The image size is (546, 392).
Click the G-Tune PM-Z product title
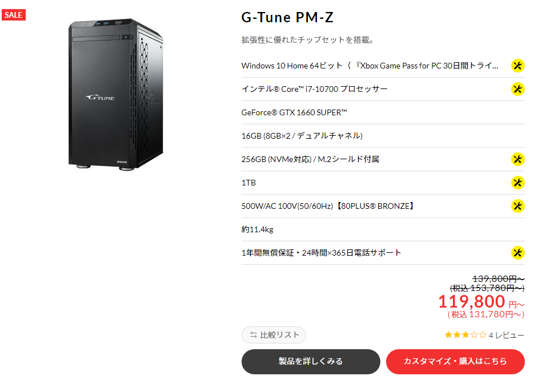[287, 17]
